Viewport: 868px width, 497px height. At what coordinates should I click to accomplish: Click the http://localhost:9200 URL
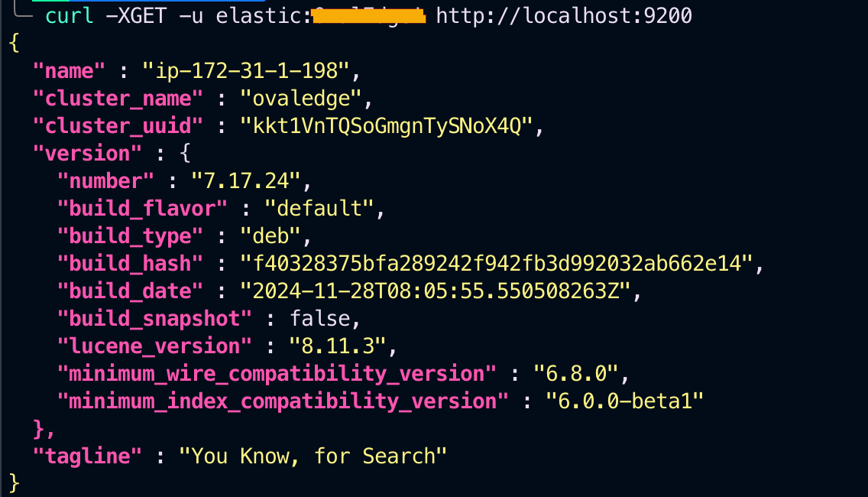564,15
